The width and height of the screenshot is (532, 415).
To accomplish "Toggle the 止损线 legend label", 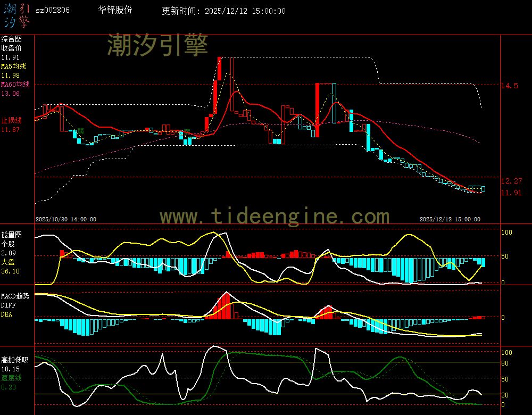I will coord(11,120).
